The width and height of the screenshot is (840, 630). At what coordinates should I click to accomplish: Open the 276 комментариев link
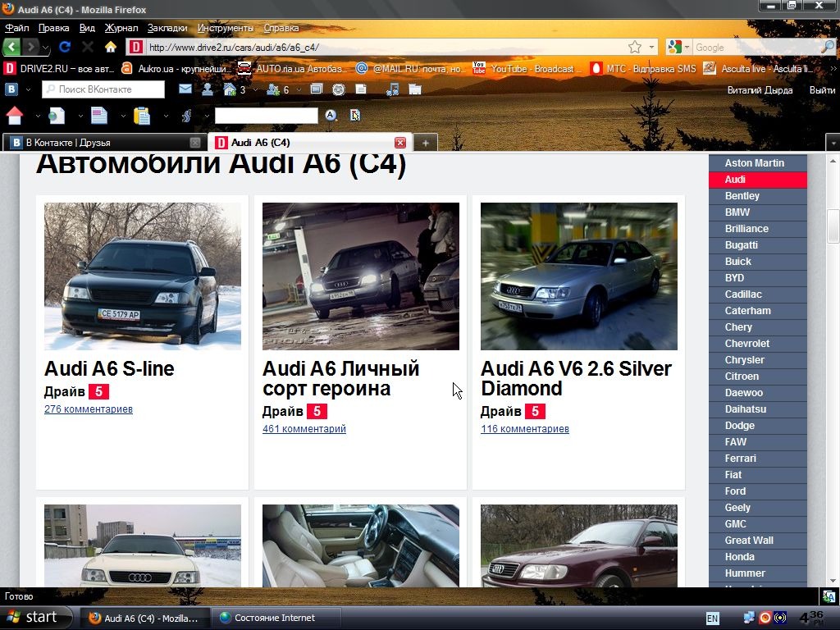pyautogui.click(x=89, y=409)
